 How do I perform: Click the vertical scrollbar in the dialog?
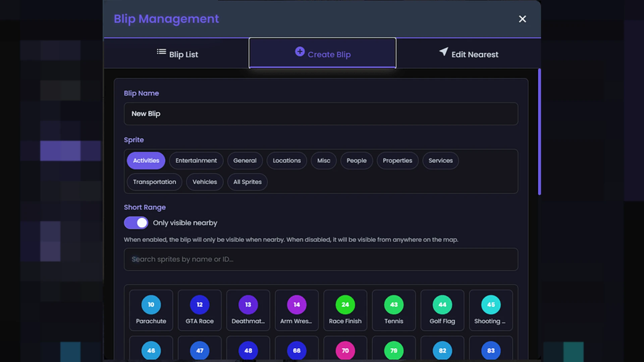[539, 132]
